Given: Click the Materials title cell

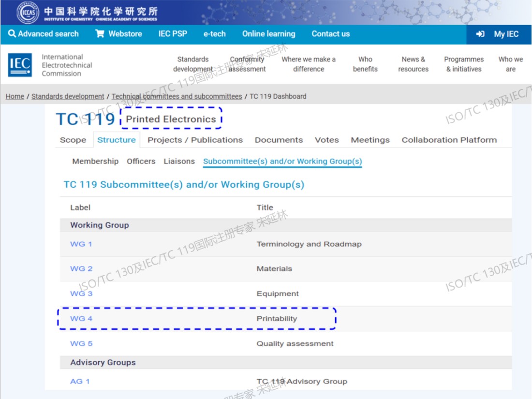Looking at the screenshot, I should 274,269.
